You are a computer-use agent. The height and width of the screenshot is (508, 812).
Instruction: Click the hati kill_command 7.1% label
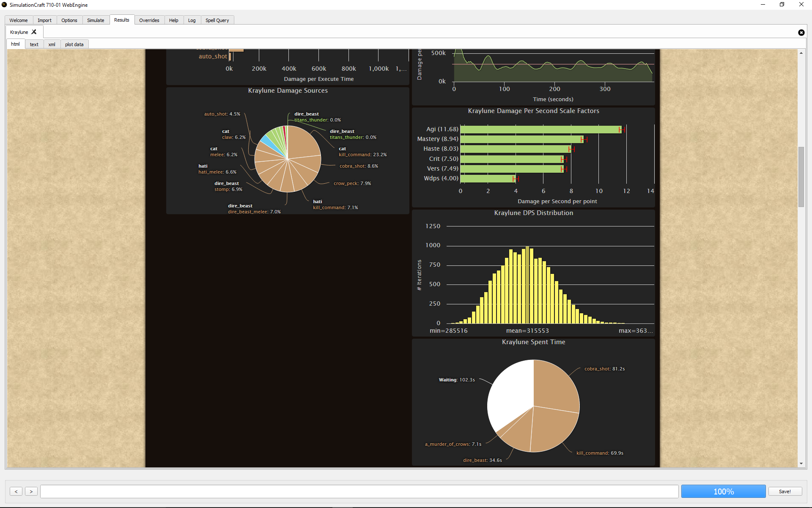(x=335, y=204)
